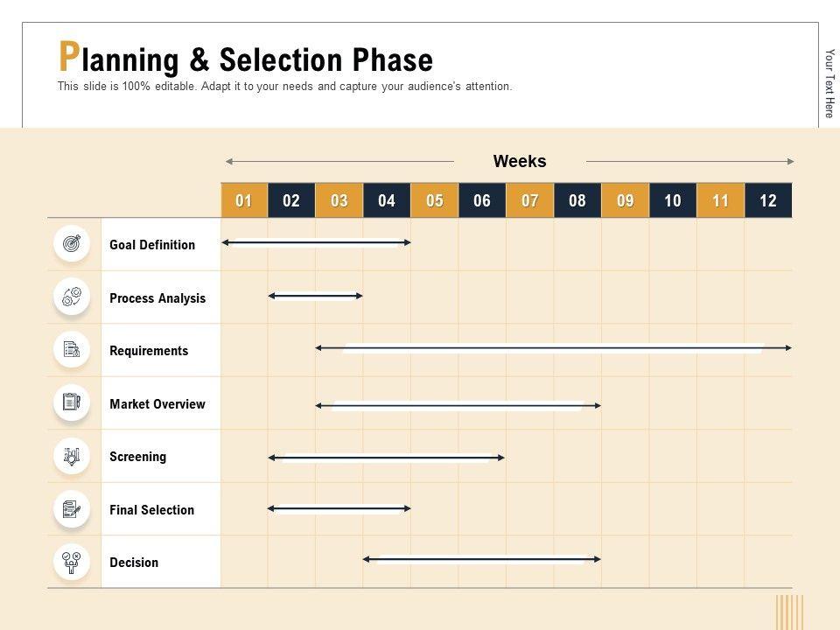The height and width of the screenshot is (630, 840).
Task: Select the Planning & Selection Phase title
Action: 246,59
